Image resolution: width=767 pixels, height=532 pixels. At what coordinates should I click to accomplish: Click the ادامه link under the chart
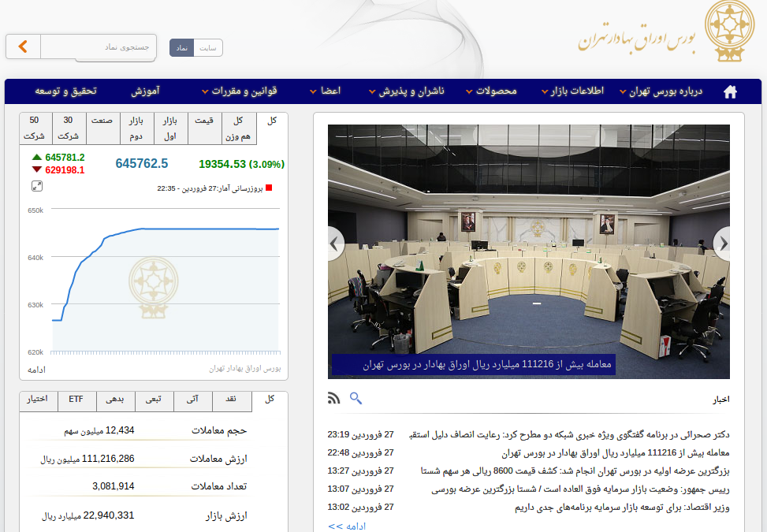pos(37,370)
